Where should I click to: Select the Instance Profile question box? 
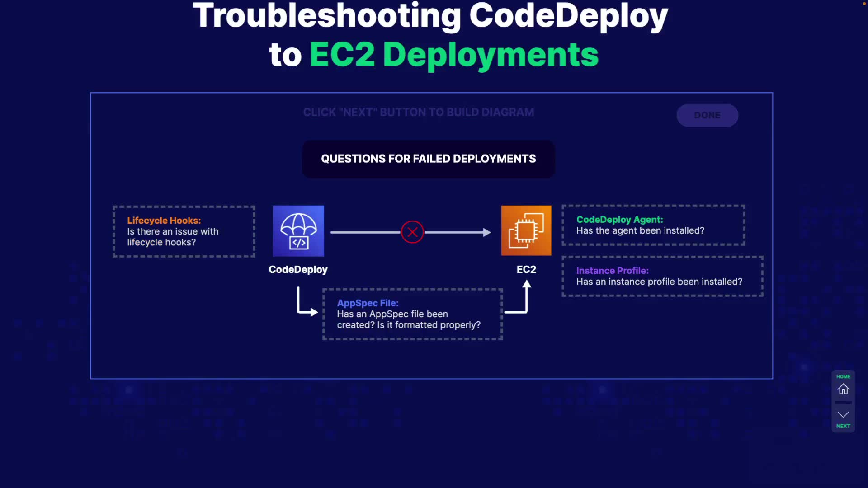click(662, 276)
